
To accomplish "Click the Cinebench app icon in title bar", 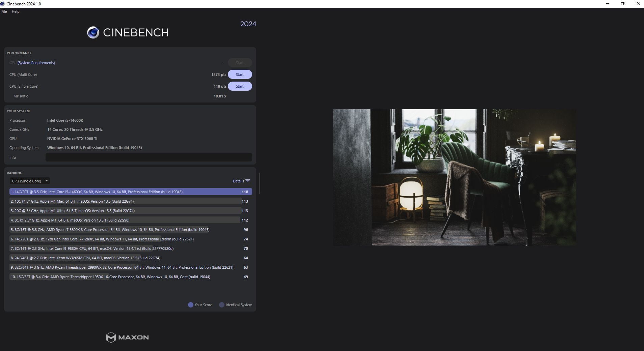I will 2,4.
